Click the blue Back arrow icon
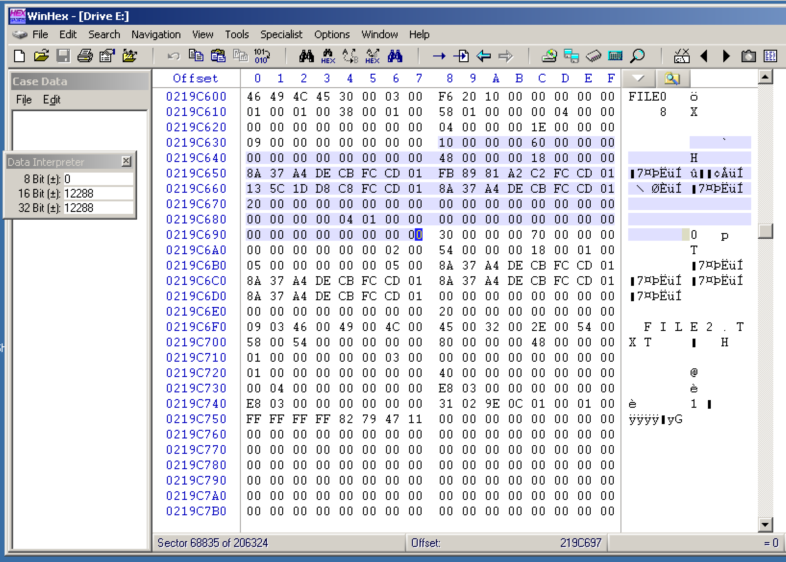Screen dimensions: 786x562 pos(484,56)
